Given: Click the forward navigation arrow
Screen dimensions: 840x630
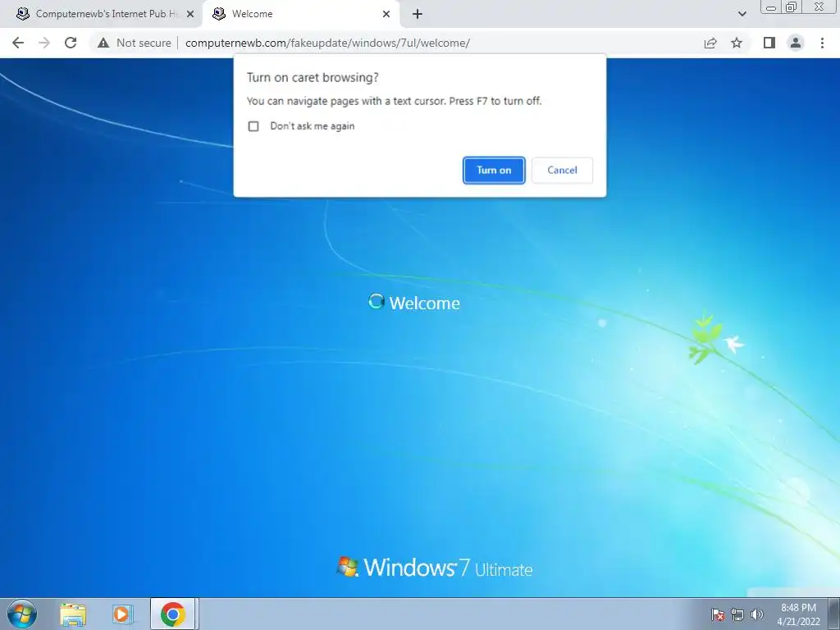Looking at the screenshot, I should 44,43.
